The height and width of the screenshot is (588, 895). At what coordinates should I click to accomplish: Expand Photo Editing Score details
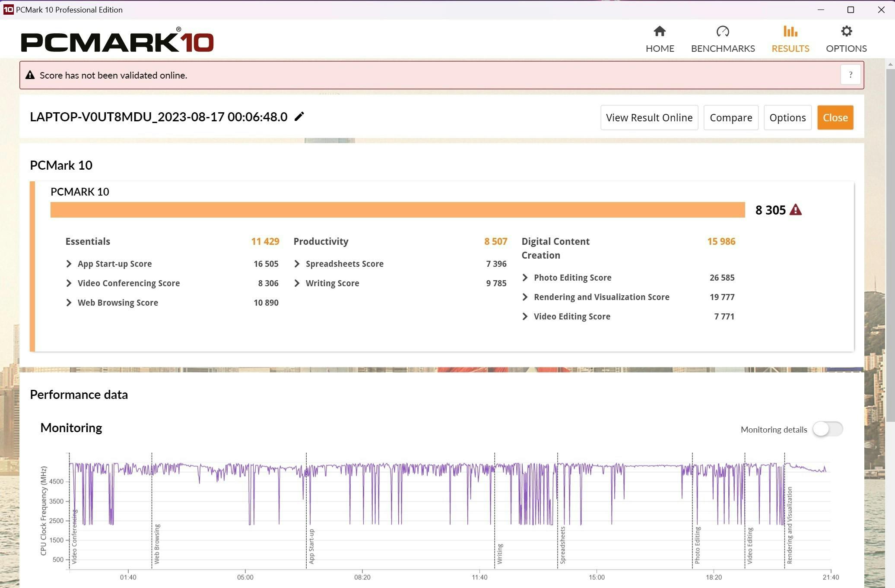pyautogui.click(x=525, y=278)
